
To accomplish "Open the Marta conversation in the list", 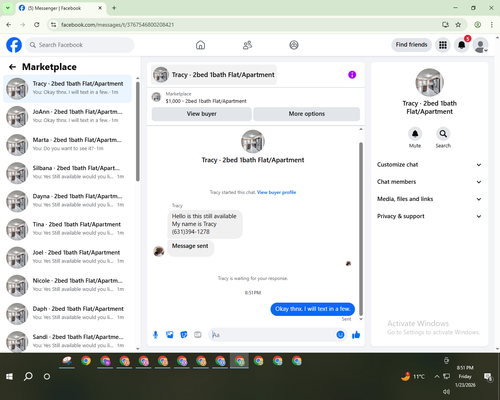I will [x=67, y=145].
